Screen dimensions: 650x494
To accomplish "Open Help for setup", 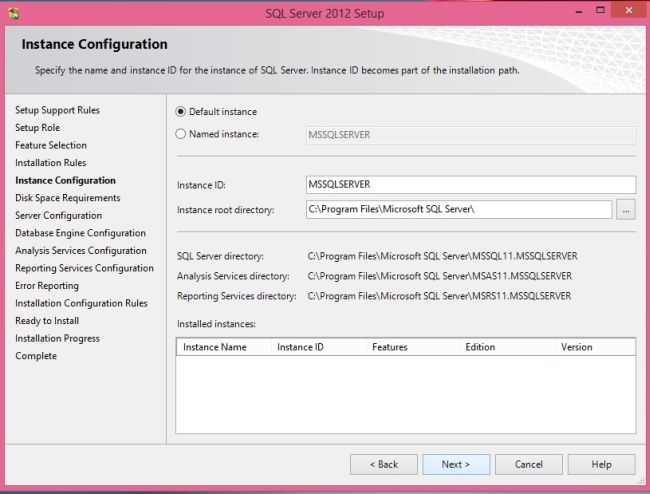I will [601, 465].
